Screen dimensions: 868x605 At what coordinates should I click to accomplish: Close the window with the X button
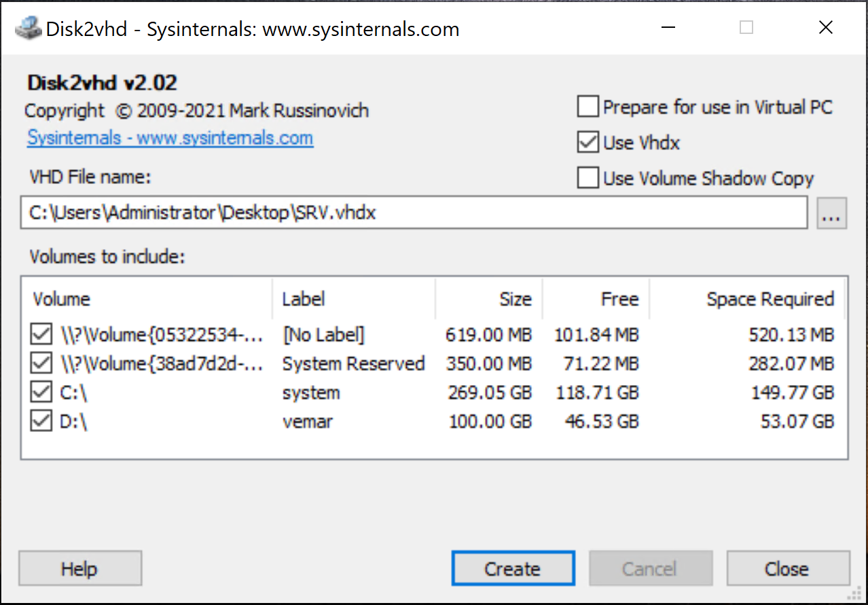826,28
